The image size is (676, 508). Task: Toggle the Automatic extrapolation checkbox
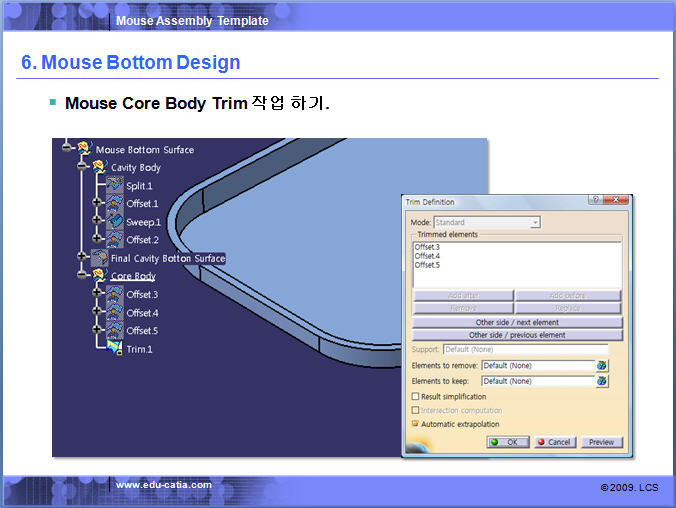click(416, 424)
